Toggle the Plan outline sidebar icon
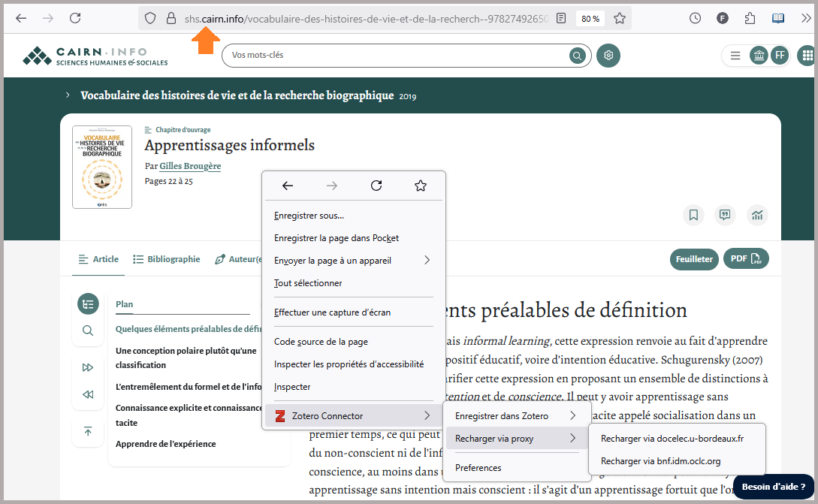This screenshot has height=504, width=818. pyautogui.click(x=88, y=304)
